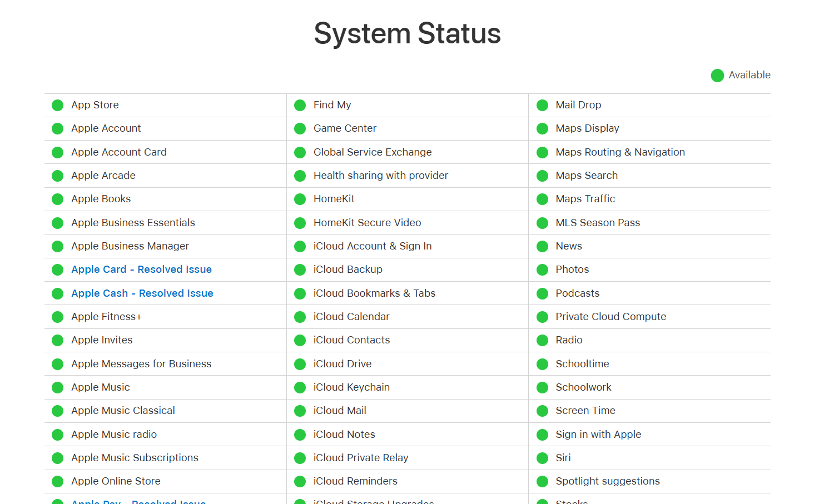Click the green dot next to Find My
This screenshot has height=504, width=834.
pyautogui.click(x=300, y=106)
